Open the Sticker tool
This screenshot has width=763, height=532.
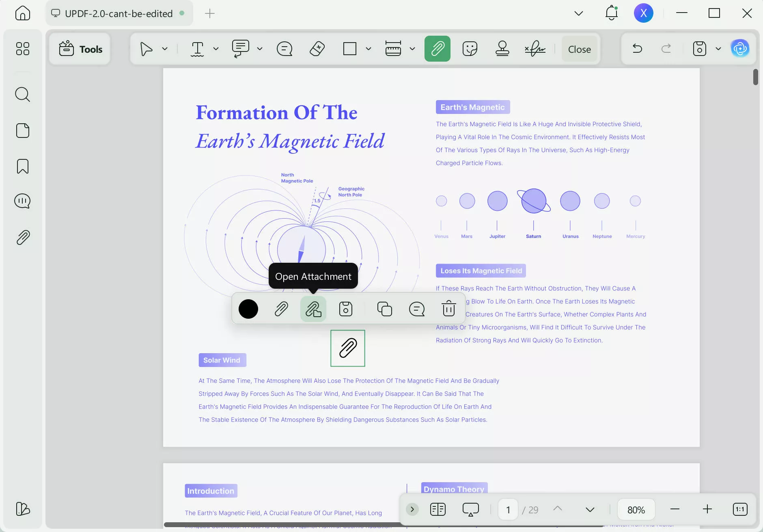(470, 49)
